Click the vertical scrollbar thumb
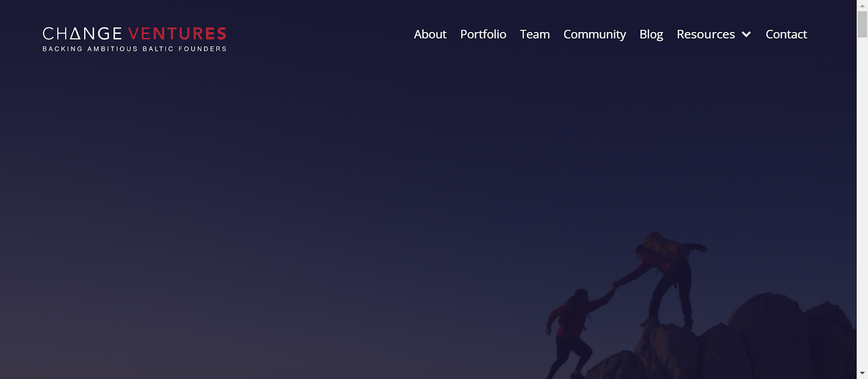868x379 pixels. pyautogui.click(x=862, y=24)
